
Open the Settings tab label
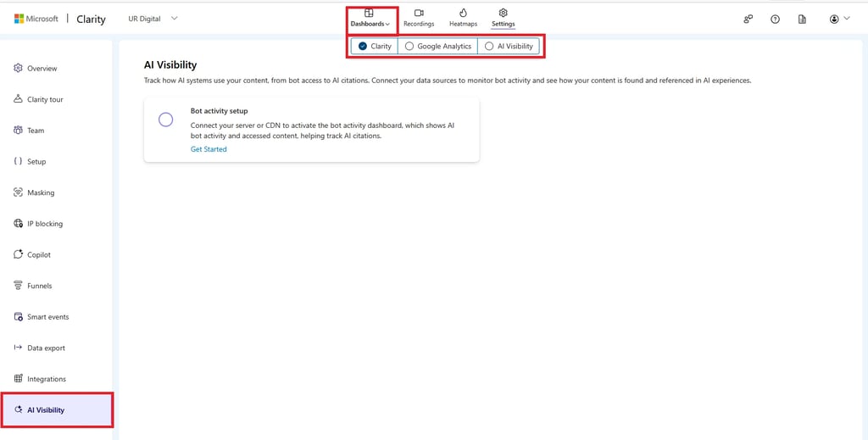(x=504, y=25)
